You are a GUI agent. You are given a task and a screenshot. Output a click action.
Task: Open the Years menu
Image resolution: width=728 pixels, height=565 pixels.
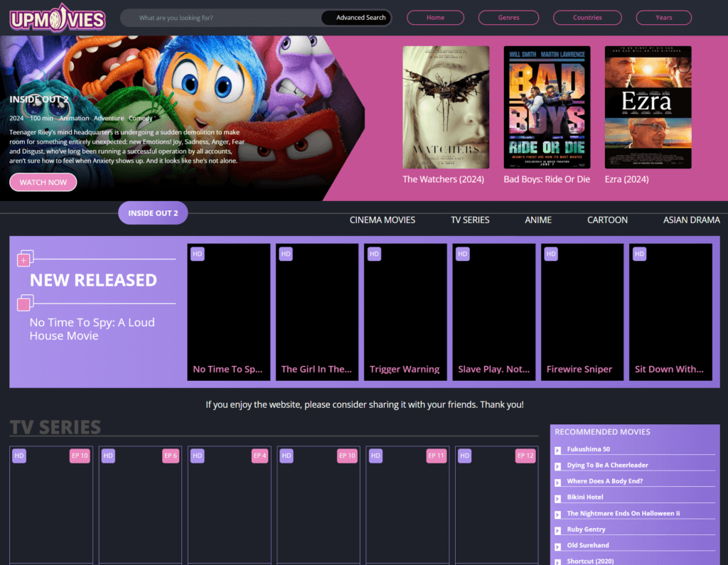coord(663,18)
